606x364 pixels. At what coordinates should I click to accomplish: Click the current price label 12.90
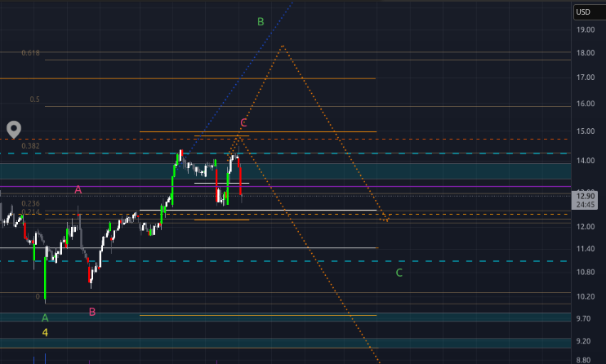(x=586, y=196)
